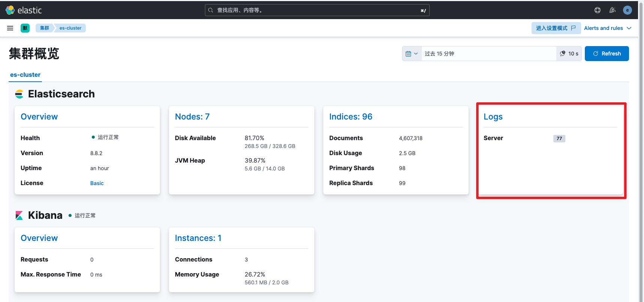The height and width of the screenshot is (302, 644).
Task: Open the calendar quick date menu
Action: 412,54
